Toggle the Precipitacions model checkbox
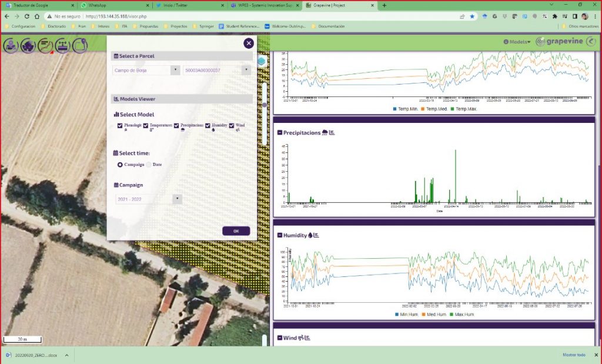The height and width of the screenshot is (364, 602). (x=176, y=125)
